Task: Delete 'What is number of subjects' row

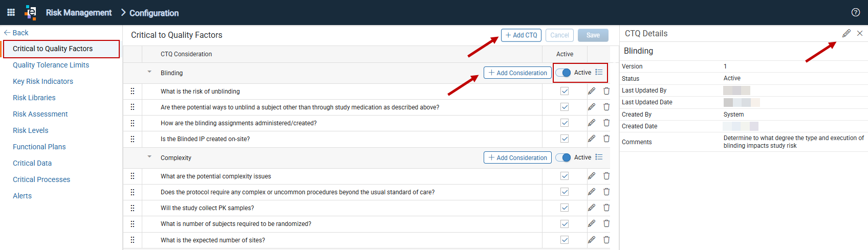Action: [x=606, y=223]
